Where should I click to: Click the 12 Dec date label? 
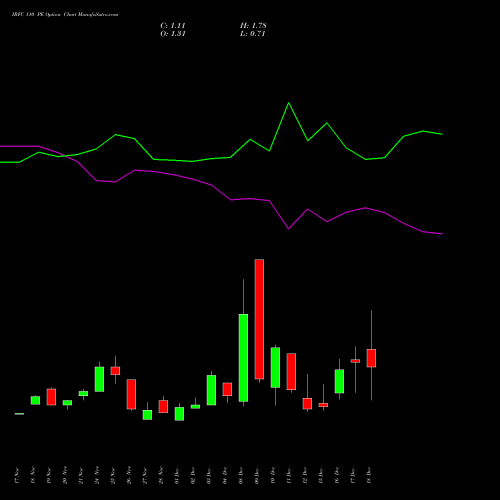305,476
